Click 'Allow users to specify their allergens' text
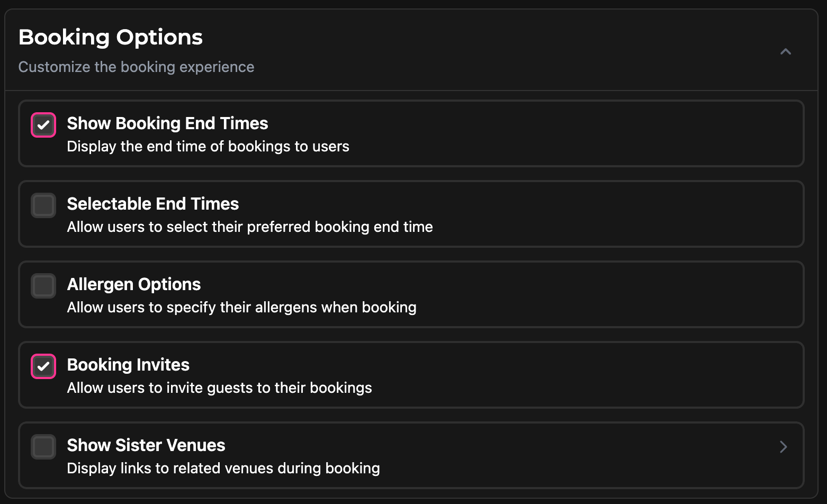This screenshot has width=827, height=504. (241, 308)
